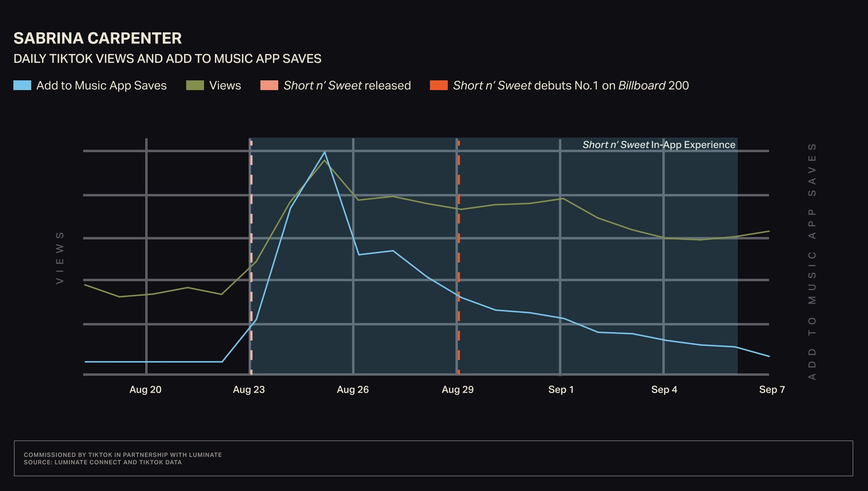Click the Sep 1 axis label

pos(561,390)
